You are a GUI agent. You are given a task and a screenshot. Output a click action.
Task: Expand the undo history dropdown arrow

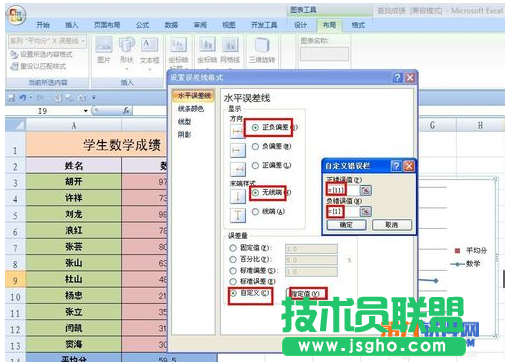tap(31, 98)
